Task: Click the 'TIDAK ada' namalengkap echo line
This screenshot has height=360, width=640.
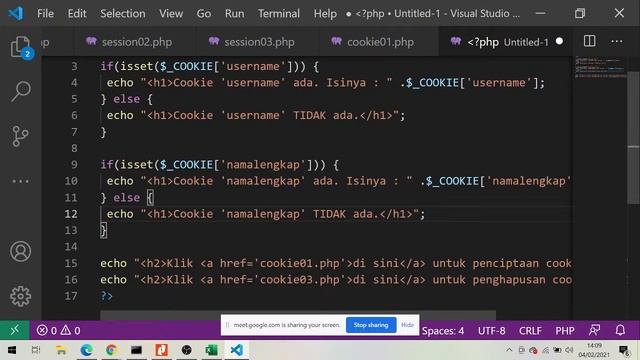Action: 266,214
